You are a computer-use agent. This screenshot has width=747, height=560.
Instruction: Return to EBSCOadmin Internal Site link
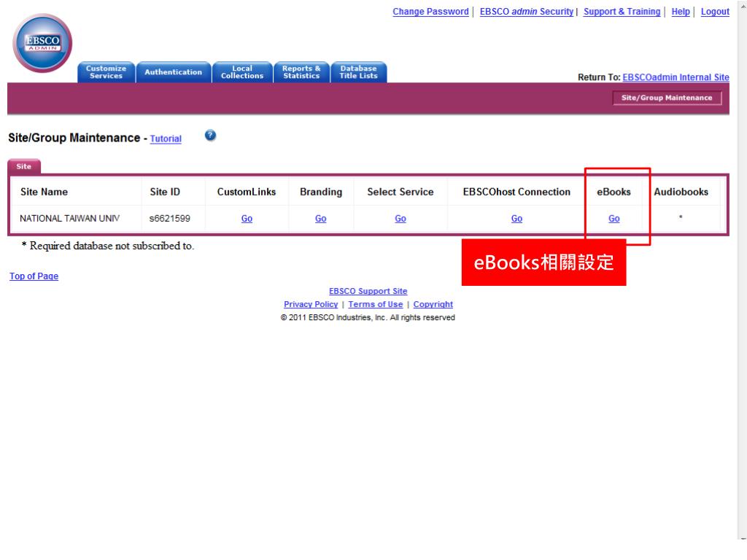(676, 77)
